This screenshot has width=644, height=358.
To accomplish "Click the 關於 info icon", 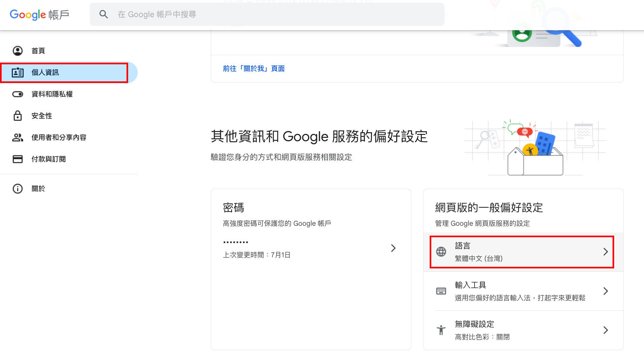I will click(18, 188).
